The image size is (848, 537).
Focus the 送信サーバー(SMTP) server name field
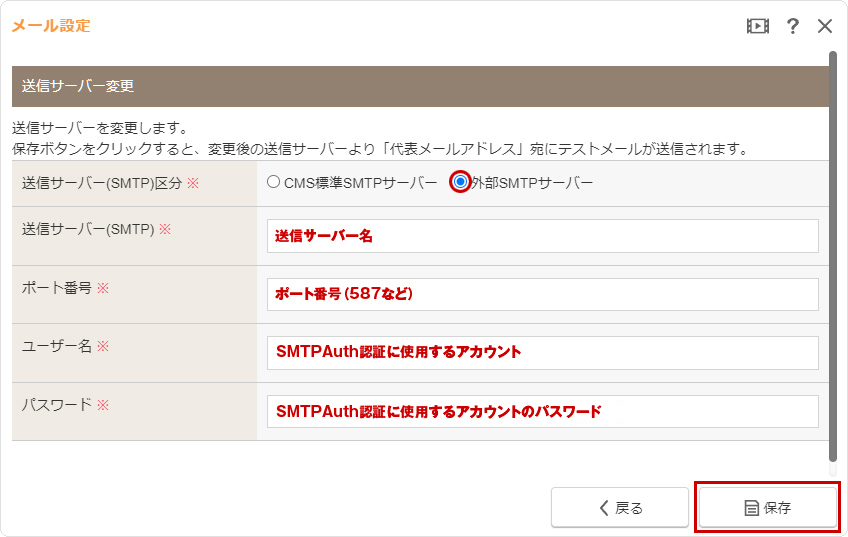(x=542, y=236)
